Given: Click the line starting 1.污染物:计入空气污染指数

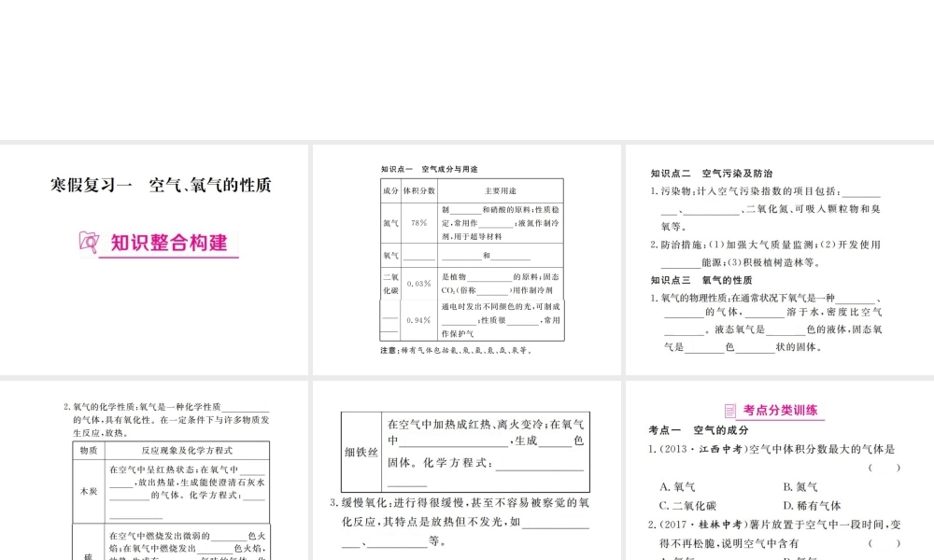Looking at the screenshot, I should tap(766, 191).
